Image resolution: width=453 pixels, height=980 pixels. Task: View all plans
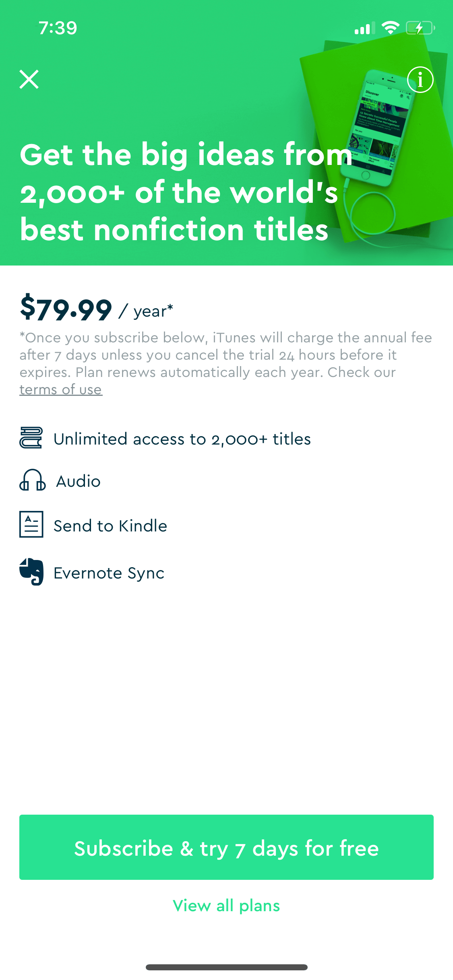click(x=226, y=906)
